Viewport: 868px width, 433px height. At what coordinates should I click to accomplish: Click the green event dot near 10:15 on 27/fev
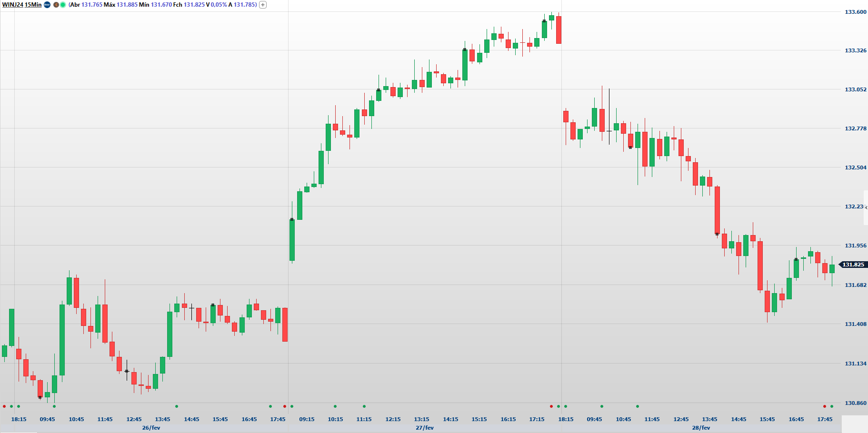click(335, 406)
